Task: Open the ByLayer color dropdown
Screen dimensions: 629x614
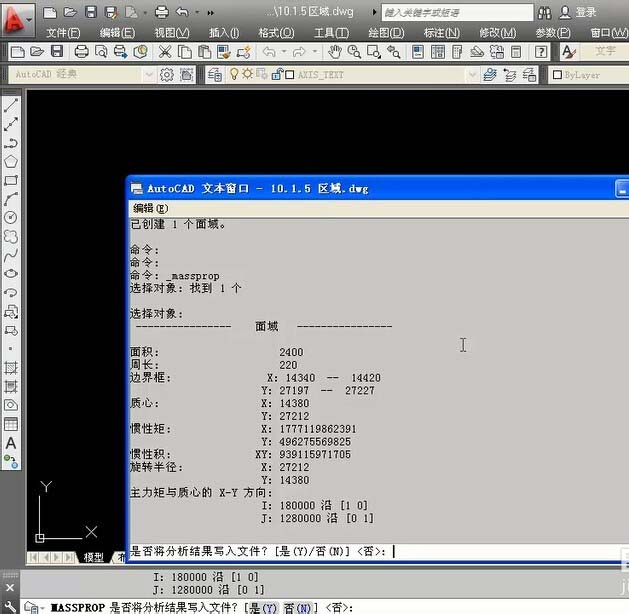Action: 588,75
